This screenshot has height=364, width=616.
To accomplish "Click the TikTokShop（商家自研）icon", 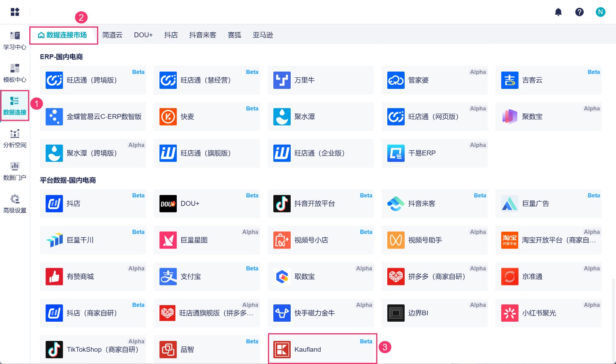I will pyautogui.click(x=54, y=349).
